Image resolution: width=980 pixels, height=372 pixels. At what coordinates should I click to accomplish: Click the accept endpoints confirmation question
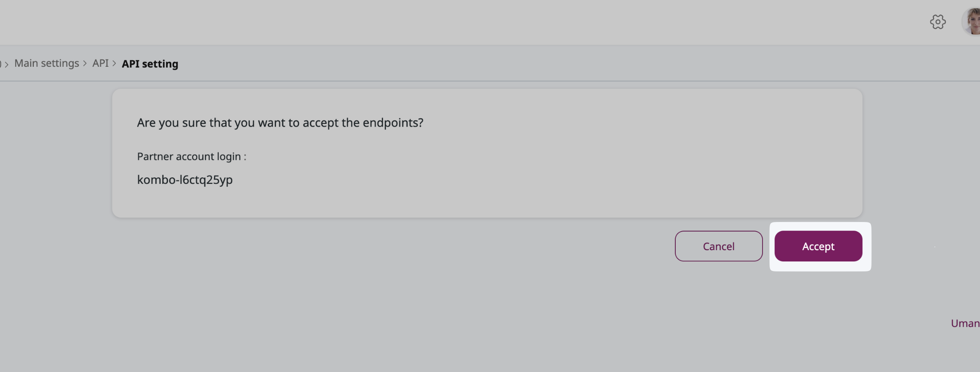(x=280, y=123)
